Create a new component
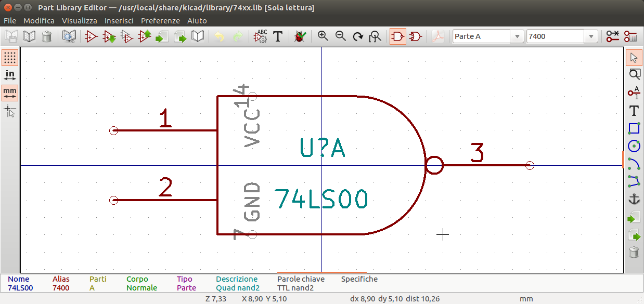Screen dimensions: 644x304 coord(92,36)
